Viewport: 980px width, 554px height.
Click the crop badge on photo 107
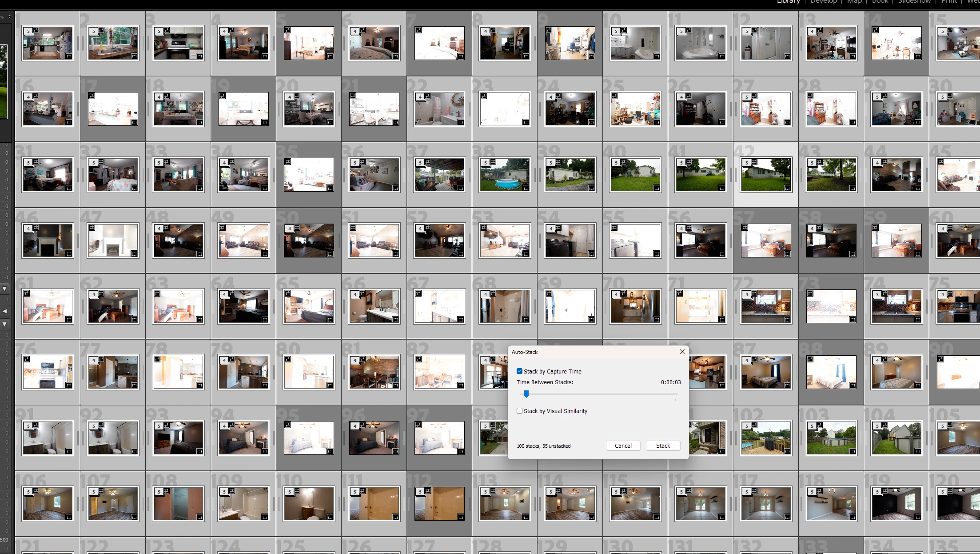pos(134,517)
